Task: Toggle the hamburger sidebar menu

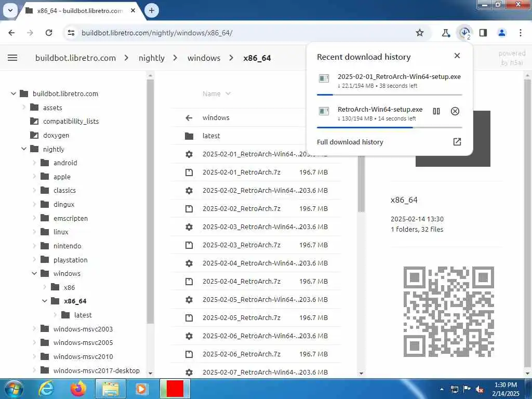Action: click(x=12, y=58)
